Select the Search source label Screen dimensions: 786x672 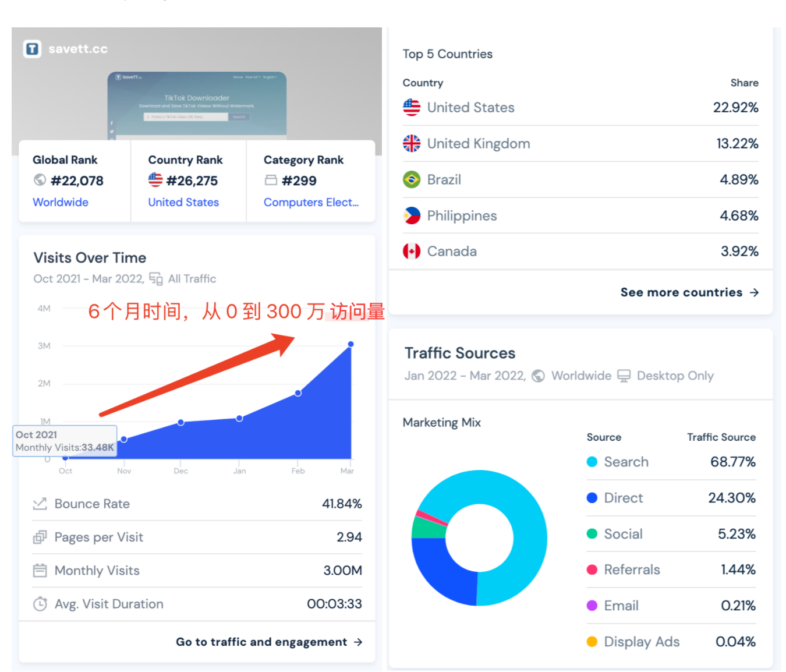click(626, 462)
